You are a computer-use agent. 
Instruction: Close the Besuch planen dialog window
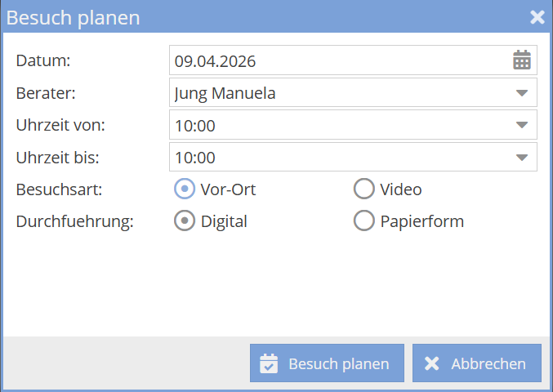(537, 17)
